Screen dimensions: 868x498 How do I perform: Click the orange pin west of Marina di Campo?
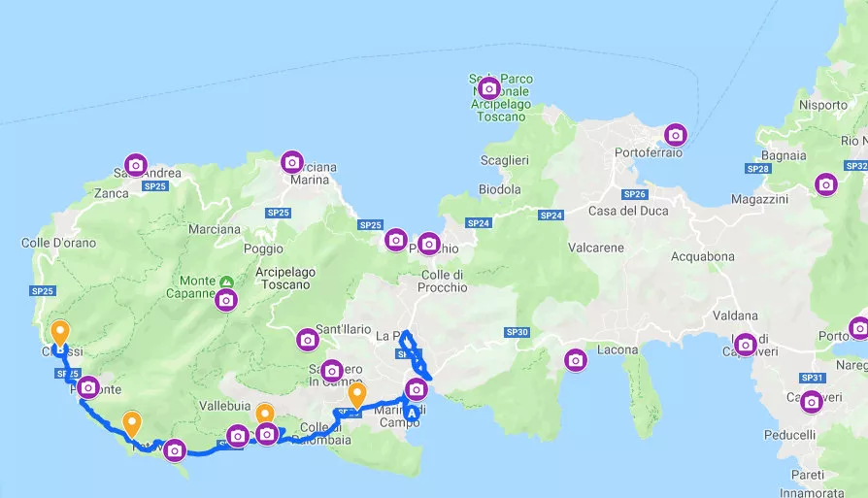(357, 396)
